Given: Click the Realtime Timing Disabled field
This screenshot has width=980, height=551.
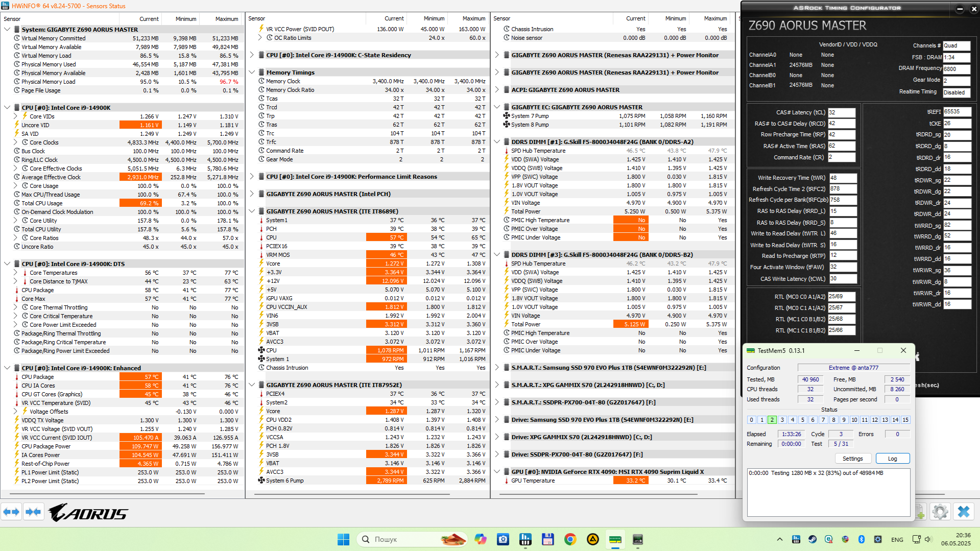Looking at the screenshot, I should pyautogui.click(x=956, y=92).
